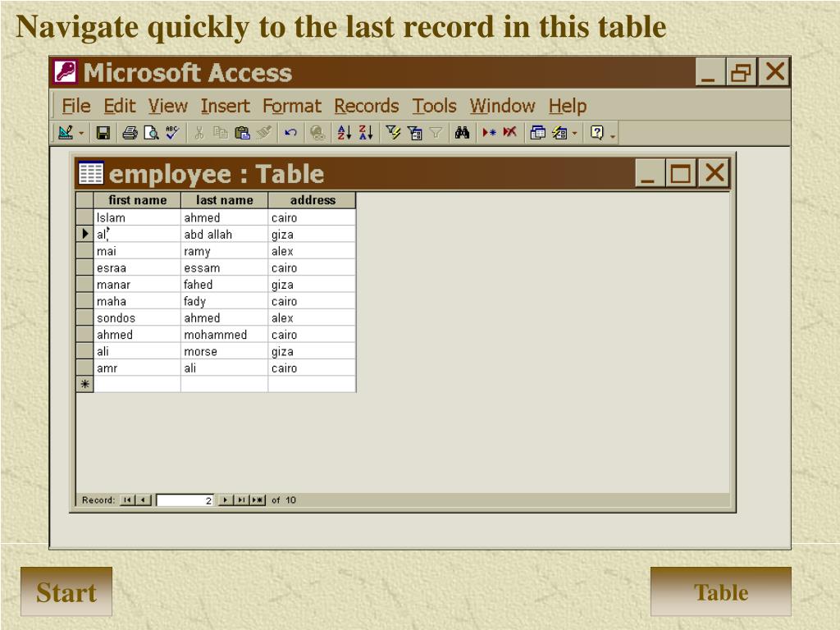Click the Find binoculars icon
Viewport: 840px width, 630px height.
(462, 133)
